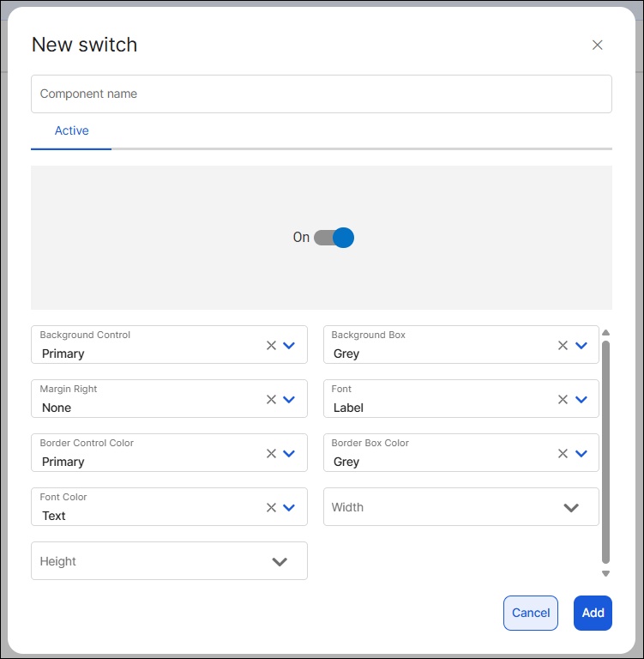Clear the Font field value
The height and width of the screenshot is (659, 644).
coord(563,399)
